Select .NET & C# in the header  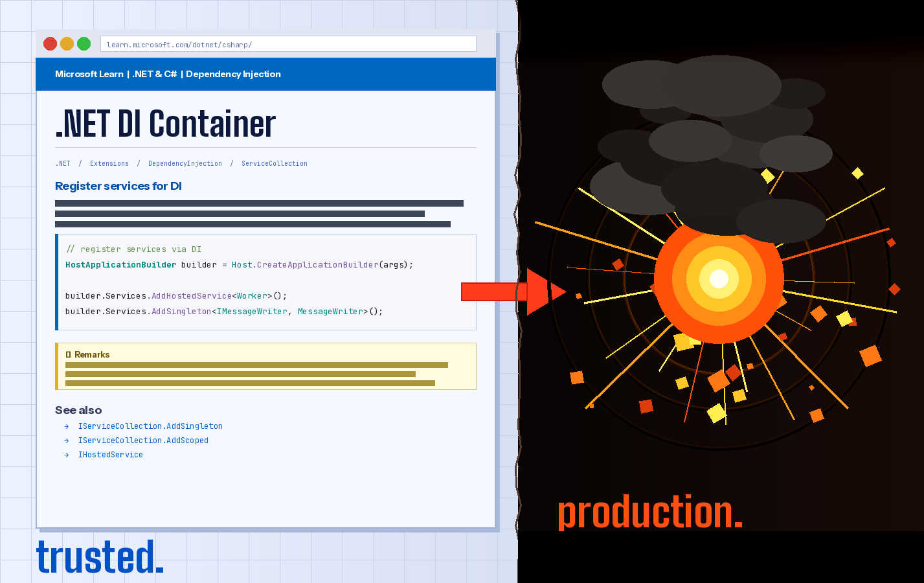[x=154, y=74]
